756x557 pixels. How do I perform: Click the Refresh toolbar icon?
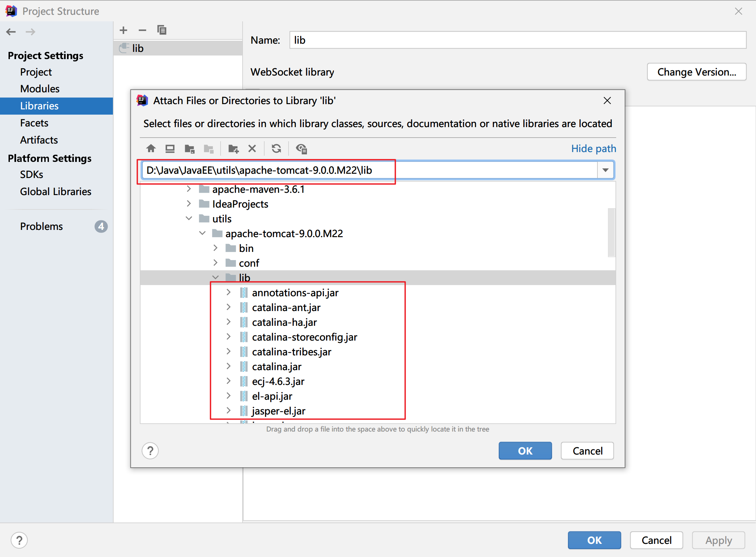(x=276, y=148)
